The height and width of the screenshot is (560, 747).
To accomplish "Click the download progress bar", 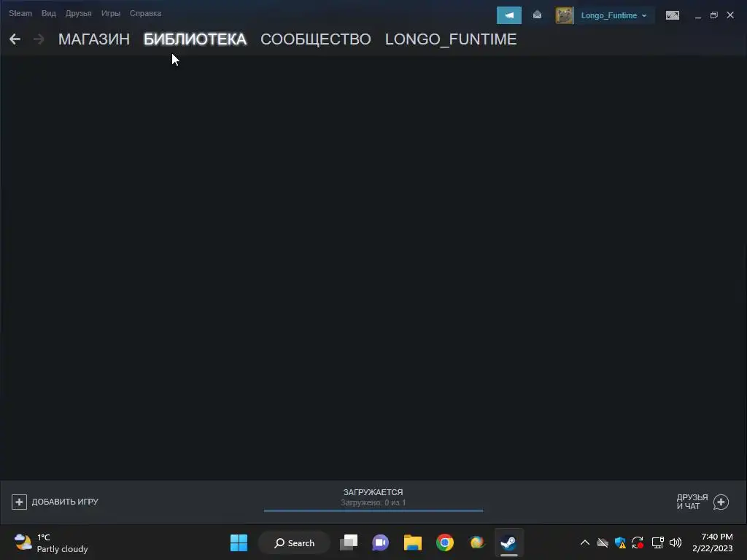I will [373, 510].
